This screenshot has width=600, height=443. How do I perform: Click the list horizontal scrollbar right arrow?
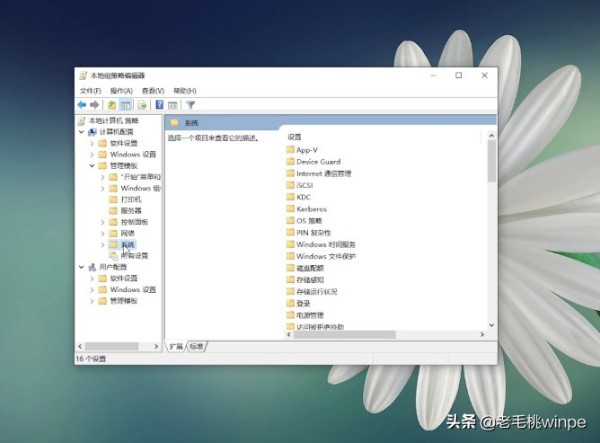[x=482, y=334]
